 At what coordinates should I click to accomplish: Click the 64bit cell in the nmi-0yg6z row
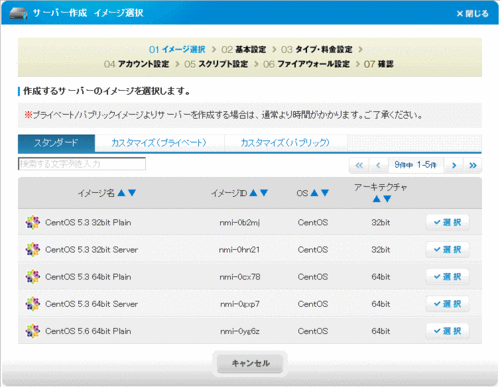click(381, 331)
